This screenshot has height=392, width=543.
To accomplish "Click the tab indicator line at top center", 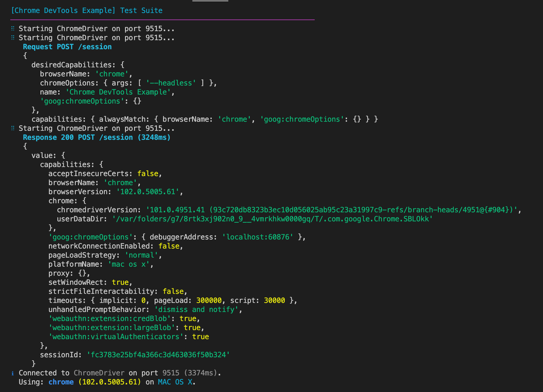I will (x=210, y=1).
